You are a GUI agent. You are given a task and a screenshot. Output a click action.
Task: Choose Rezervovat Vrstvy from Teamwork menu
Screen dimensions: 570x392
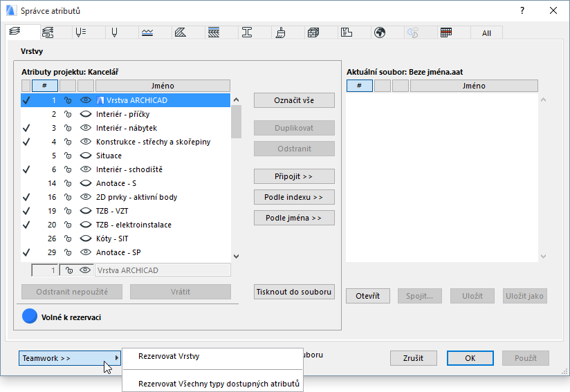coord(212,357)
